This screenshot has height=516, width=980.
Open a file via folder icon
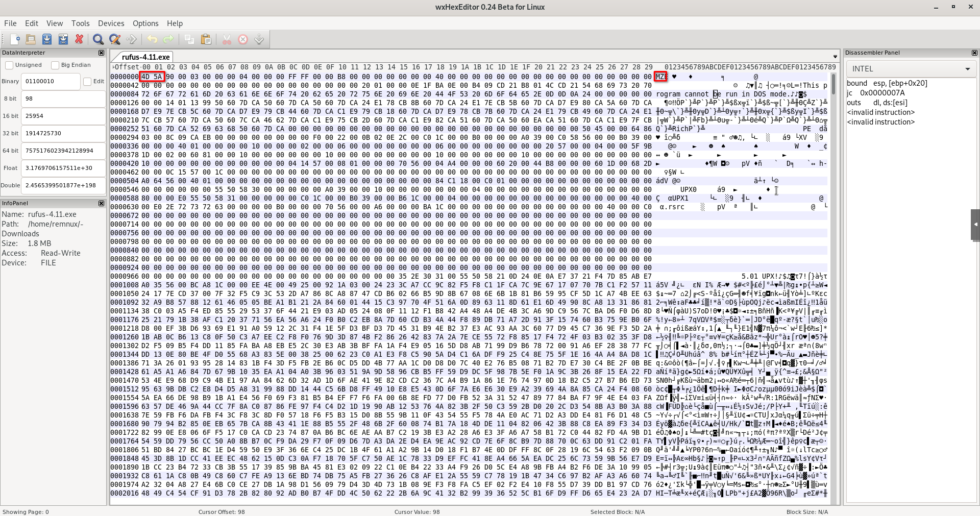click(31, 39)
